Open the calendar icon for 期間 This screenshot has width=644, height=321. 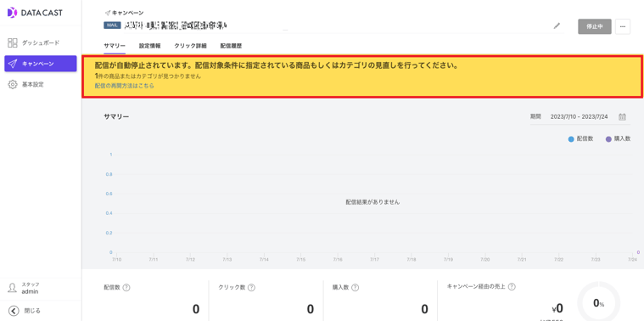[x=622, y=116]
